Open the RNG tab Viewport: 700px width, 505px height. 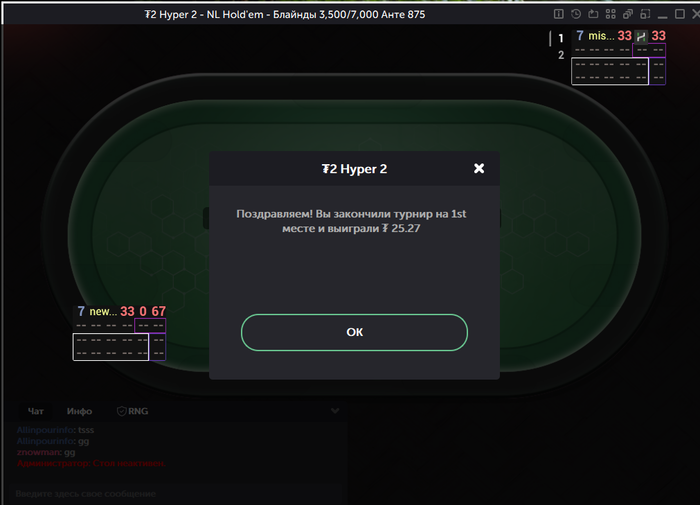[133, 411]
